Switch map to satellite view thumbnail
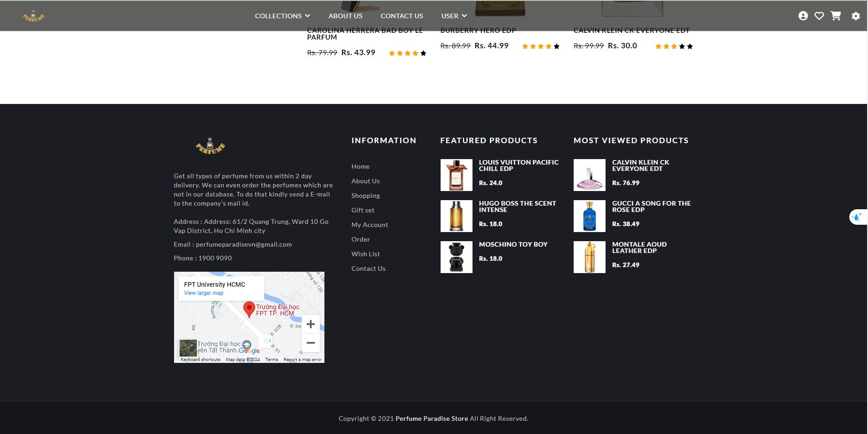This screenshot has width=868, height=434. (188, 348)
